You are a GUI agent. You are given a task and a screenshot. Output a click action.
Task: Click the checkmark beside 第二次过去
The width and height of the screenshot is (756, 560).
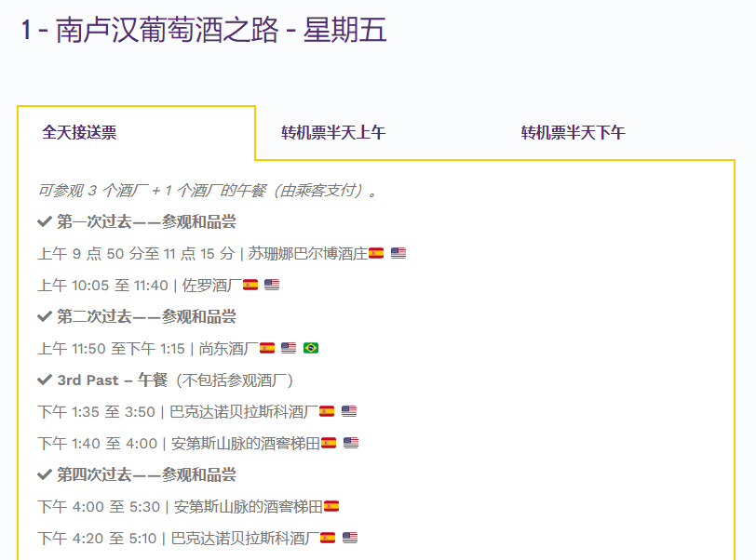pyautogui.click(x=45, y=316)
